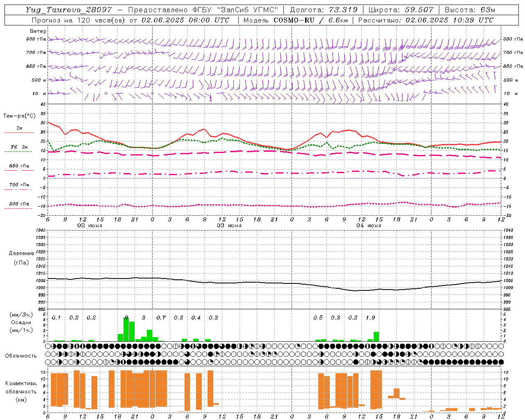This screenshot has height=420, width=525.
Task: Click the precipitation value 0.4
Action: click(x=196, y=318)
